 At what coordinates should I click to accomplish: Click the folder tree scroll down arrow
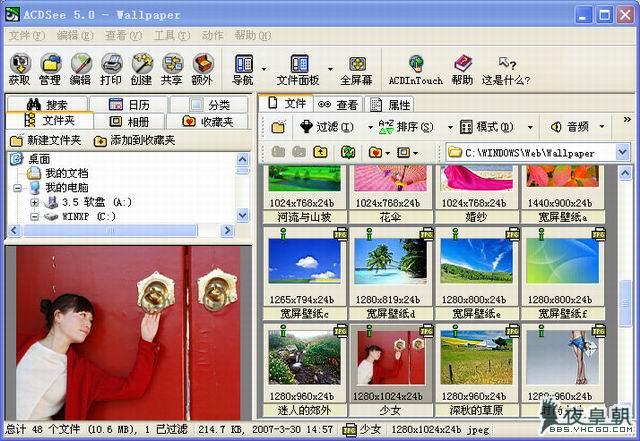pos(242,215)
